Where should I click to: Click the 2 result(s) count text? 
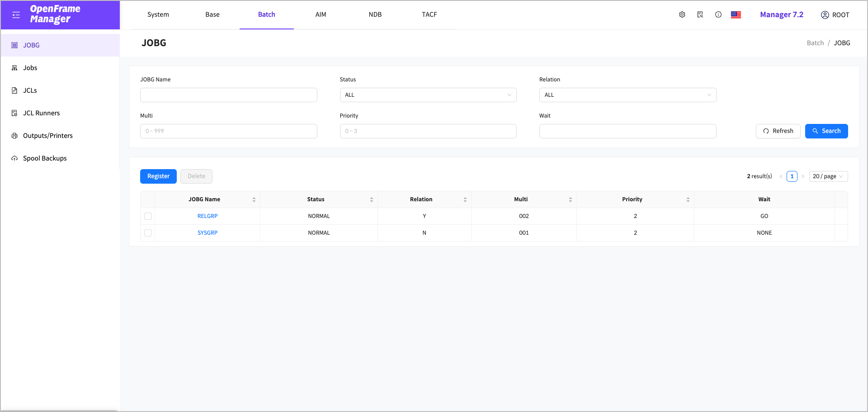[759, 176]
